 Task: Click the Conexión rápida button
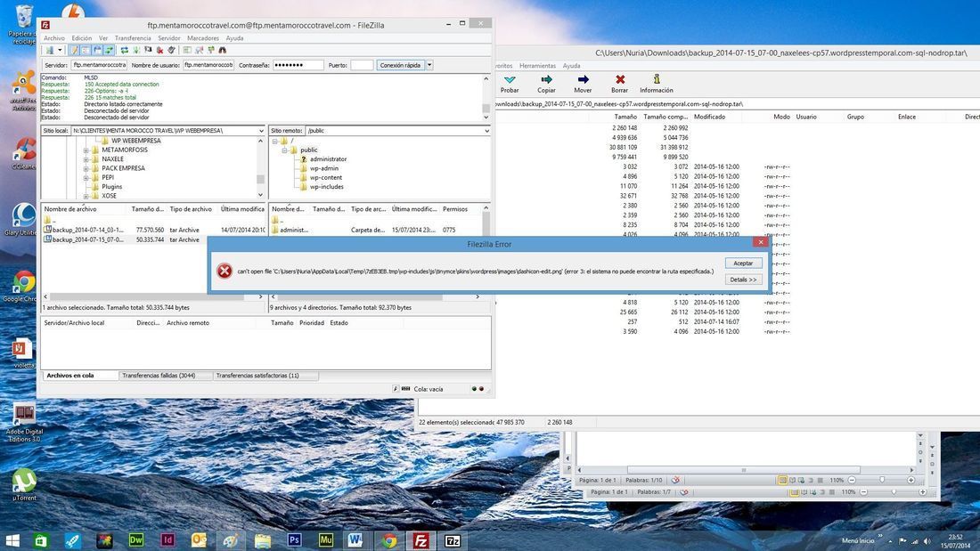(401, 65)
